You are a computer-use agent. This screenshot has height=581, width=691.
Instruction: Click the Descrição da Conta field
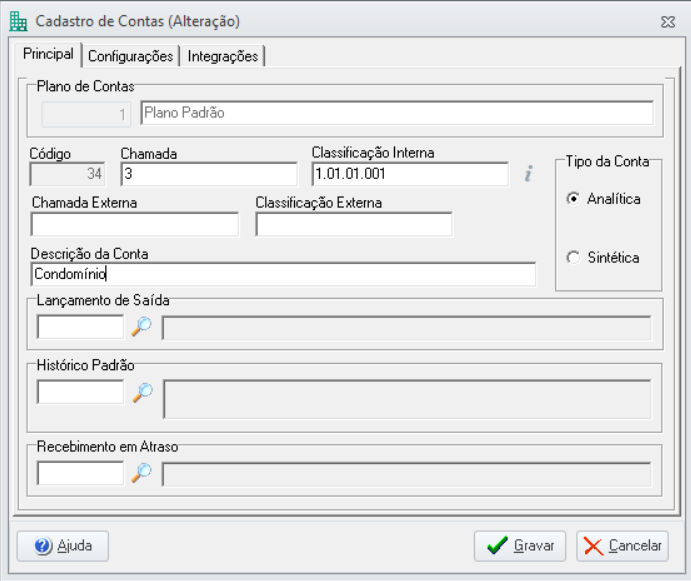[283, 274]
